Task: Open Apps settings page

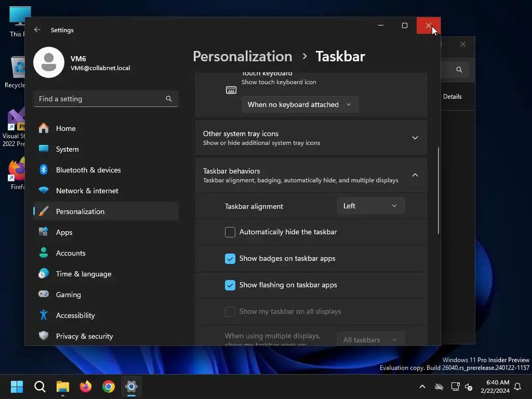Action: (x=105, y=232)
